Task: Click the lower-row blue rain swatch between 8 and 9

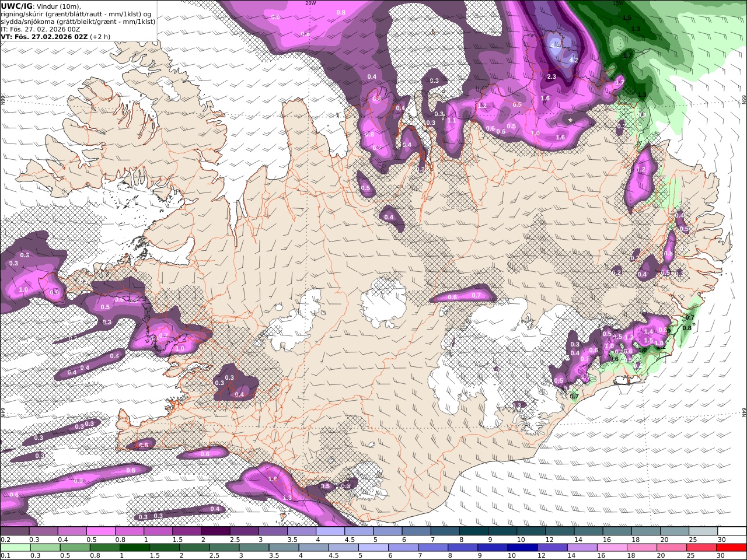Action: 462,548
